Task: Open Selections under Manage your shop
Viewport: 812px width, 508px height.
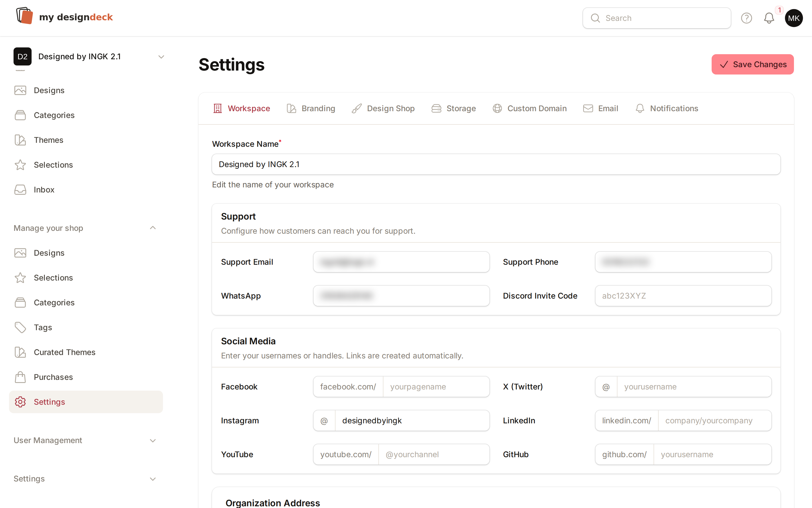Action: [x=86, y=278]
